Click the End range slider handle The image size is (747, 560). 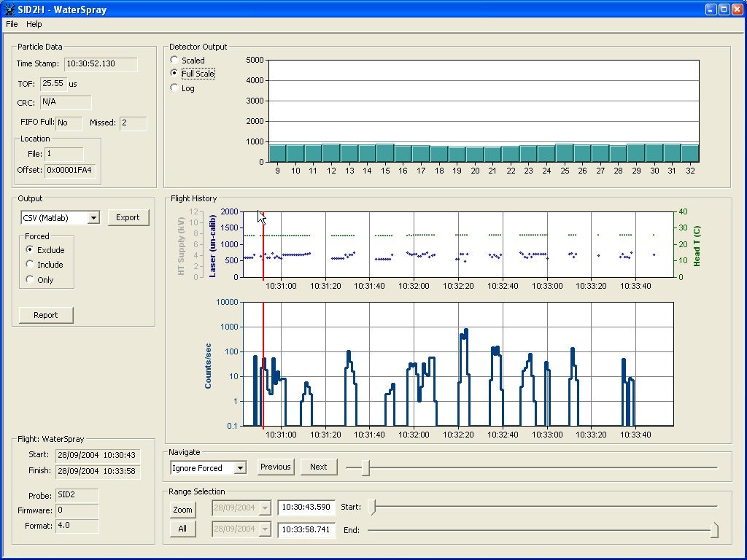pos(714,530)
